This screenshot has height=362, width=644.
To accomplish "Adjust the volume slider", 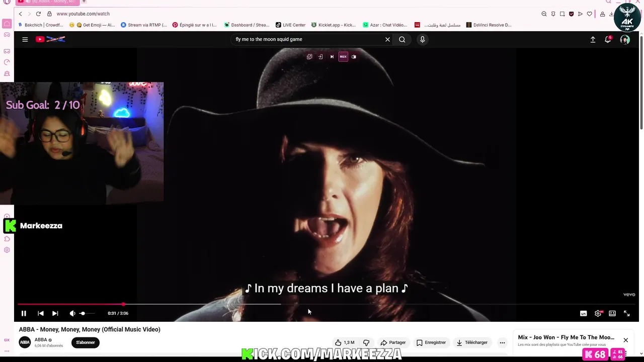I will [87, 313].
